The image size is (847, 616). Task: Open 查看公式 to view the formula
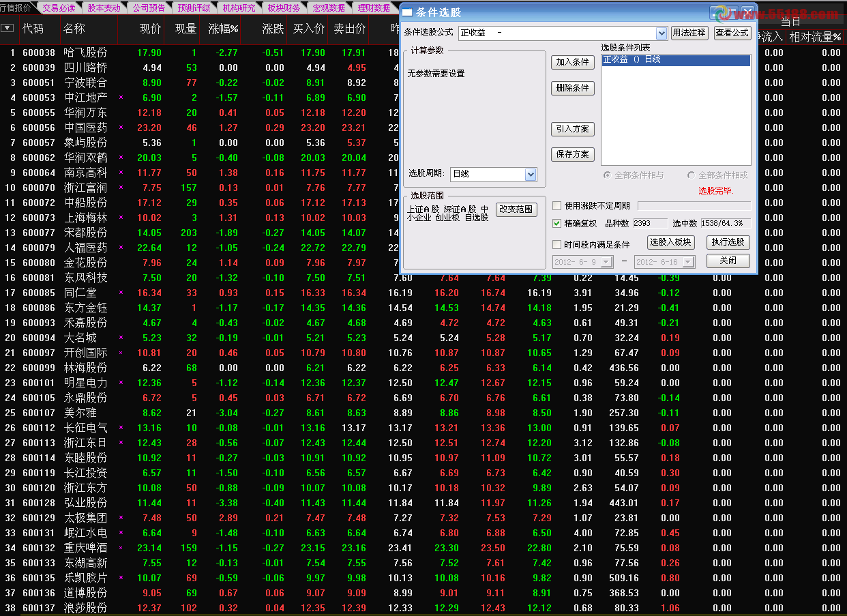click(x=732, y=33)
